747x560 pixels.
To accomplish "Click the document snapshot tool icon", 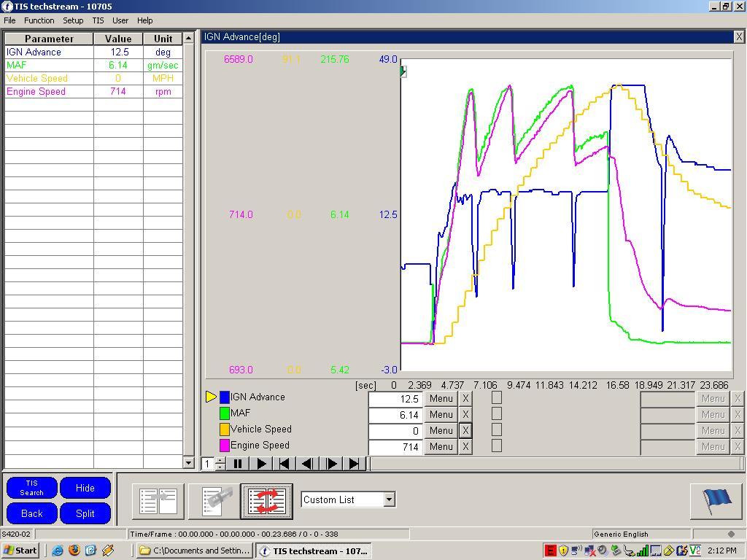I will [x=213, y=501].
